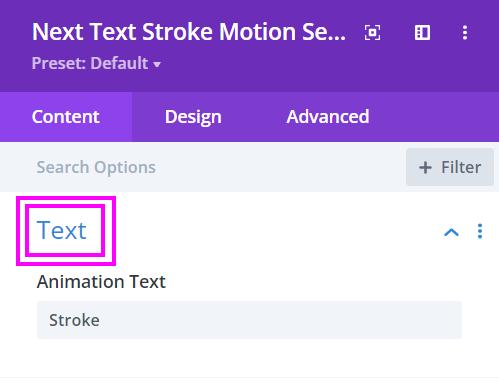Switch to the Design tab
Viewport: 499px width, 390px height.
[x=193, y=117]
